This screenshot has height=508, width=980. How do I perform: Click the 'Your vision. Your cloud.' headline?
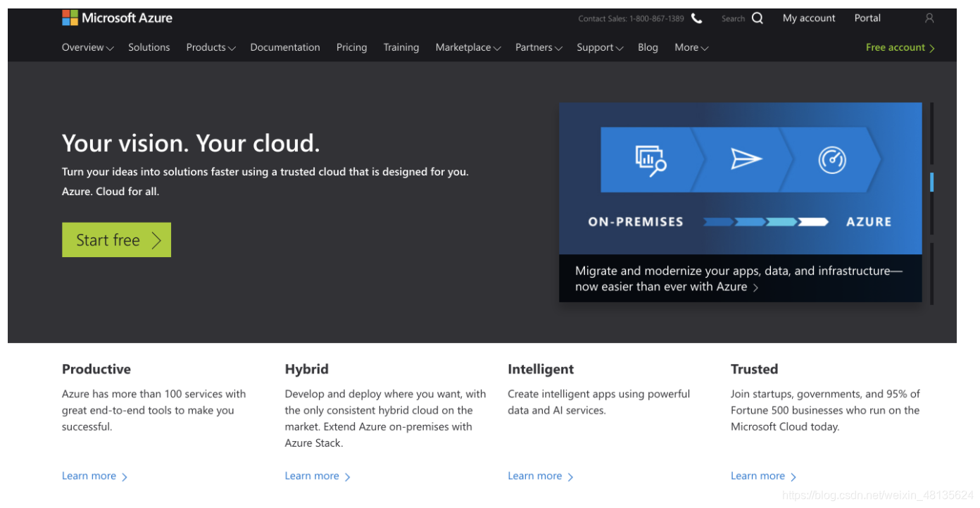click(191, 143)
